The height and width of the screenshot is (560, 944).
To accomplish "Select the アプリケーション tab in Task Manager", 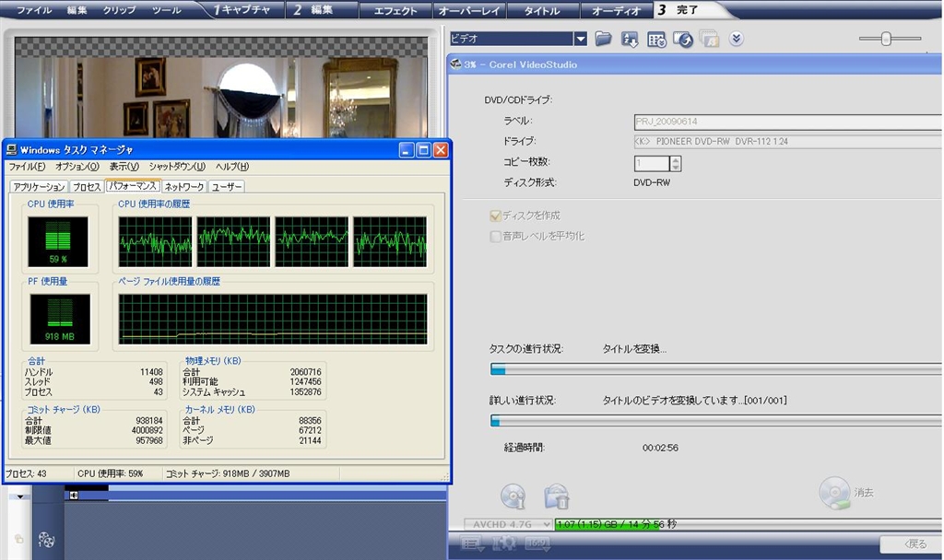I will 39,187.
